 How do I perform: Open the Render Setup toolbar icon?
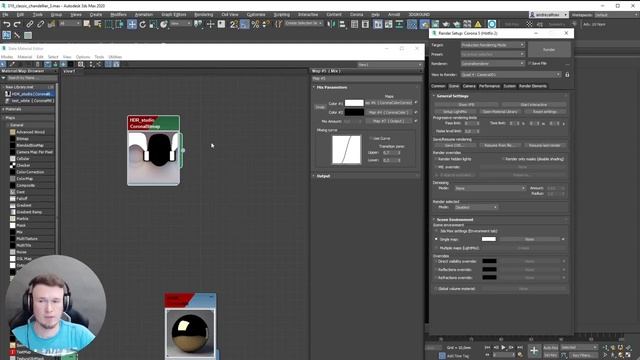(424, 24)
